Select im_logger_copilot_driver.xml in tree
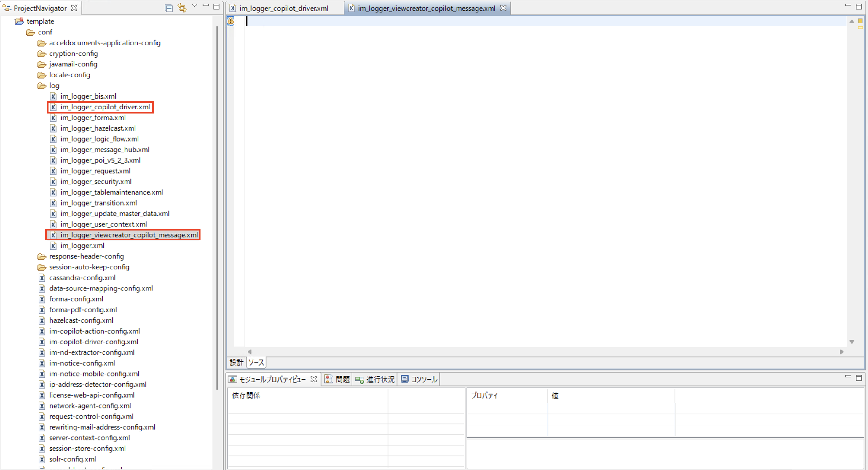 click(x=105, y=107)
